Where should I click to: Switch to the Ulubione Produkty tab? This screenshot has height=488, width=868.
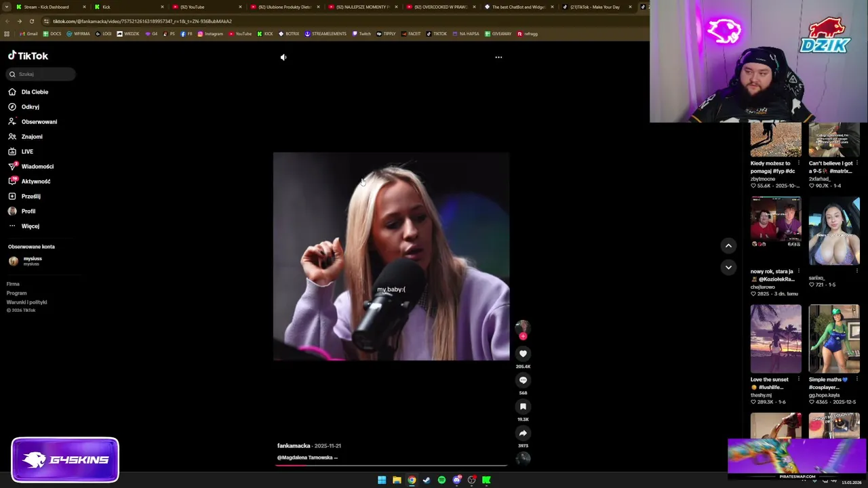(284, 7)
